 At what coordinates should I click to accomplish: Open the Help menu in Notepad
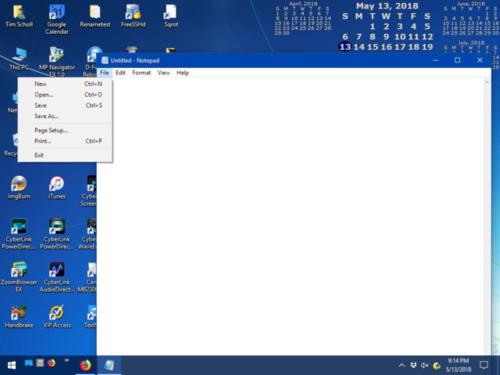pyautogui.click(x=183, y=73)
